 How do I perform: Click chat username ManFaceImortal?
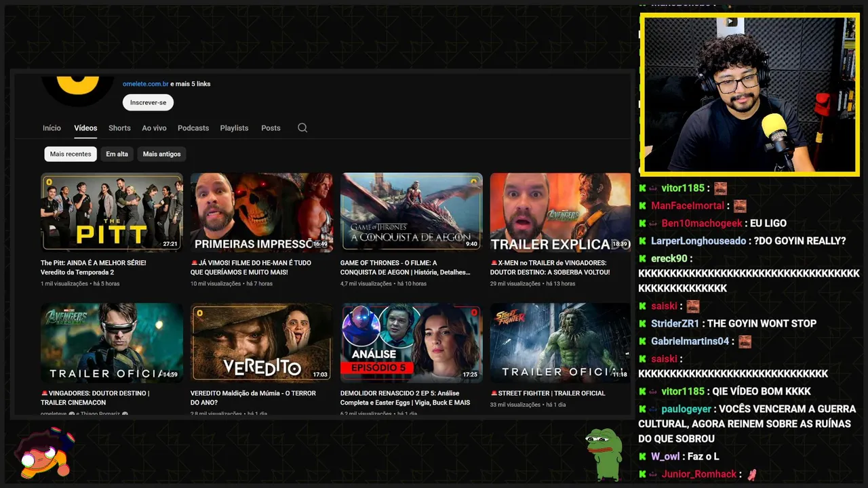click(x=688, y=205)
